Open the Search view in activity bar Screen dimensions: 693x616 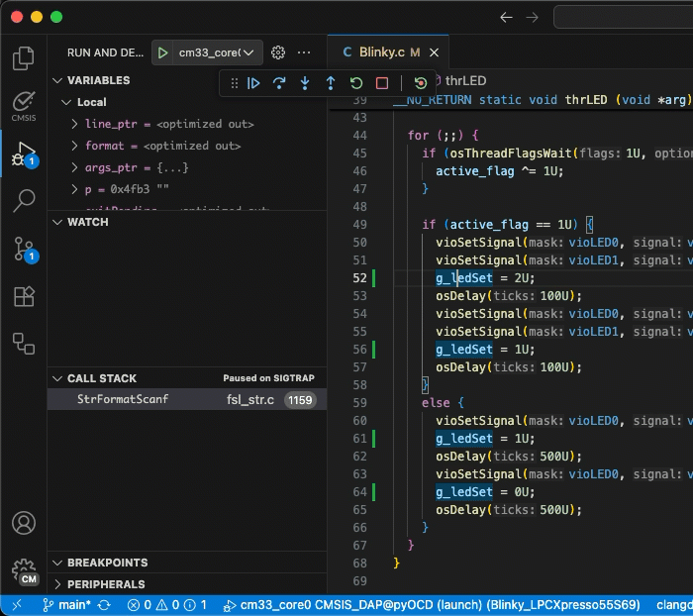click(24, 201)
